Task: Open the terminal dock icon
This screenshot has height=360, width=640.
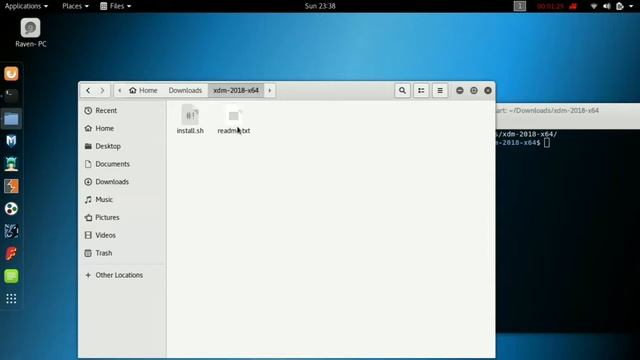Action: 11,96
